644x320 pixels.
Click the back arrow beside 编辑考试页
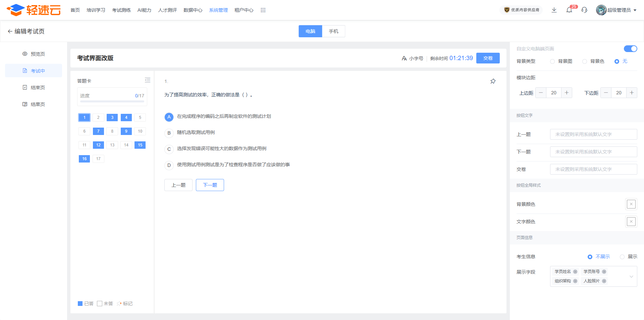pyautogui.click(x=10, y=31)
